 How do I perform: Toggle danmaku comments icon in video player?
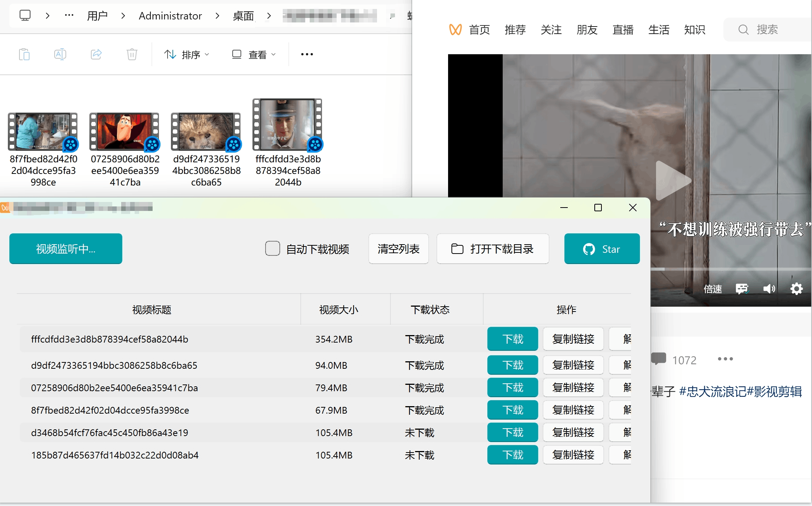click(742, 289)
